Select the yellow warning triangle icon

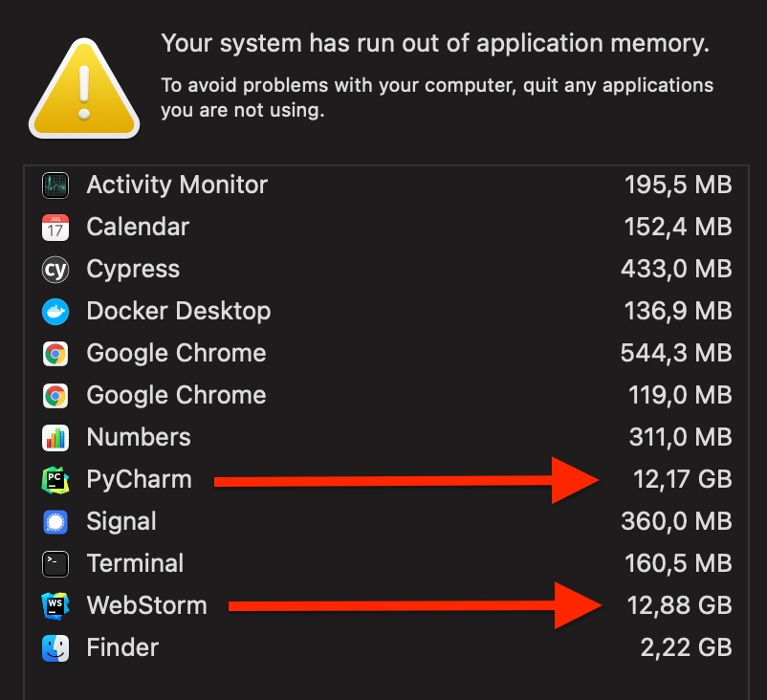84,89
